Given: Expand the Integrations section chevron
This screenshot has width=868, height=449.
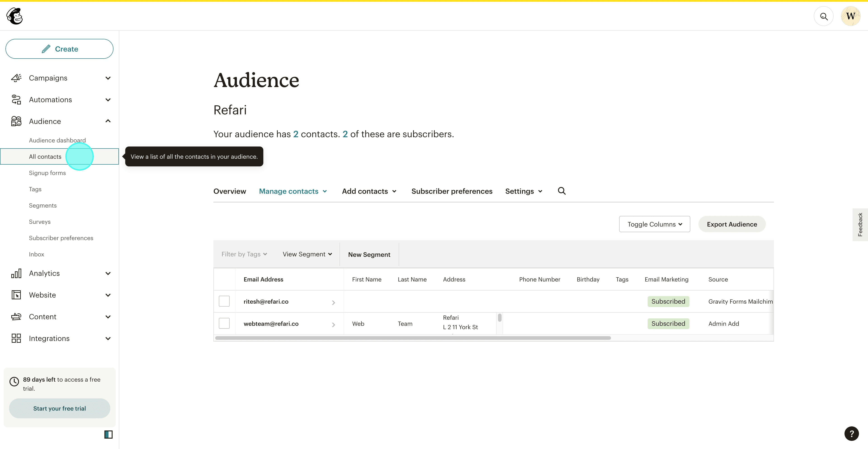Looking at the screenshot, I should 108,338.
